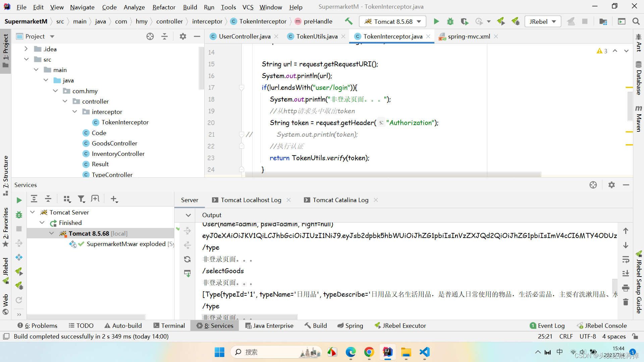
Task: Open the JRebel dropdown in toolbar
Action: (543, 21)
